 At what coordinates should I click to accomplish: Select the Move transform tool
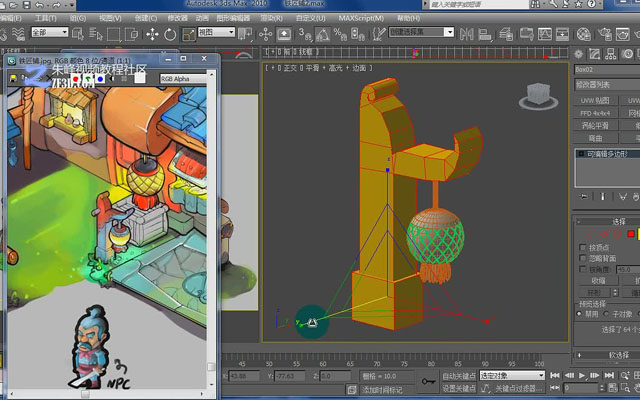(152, 34)
